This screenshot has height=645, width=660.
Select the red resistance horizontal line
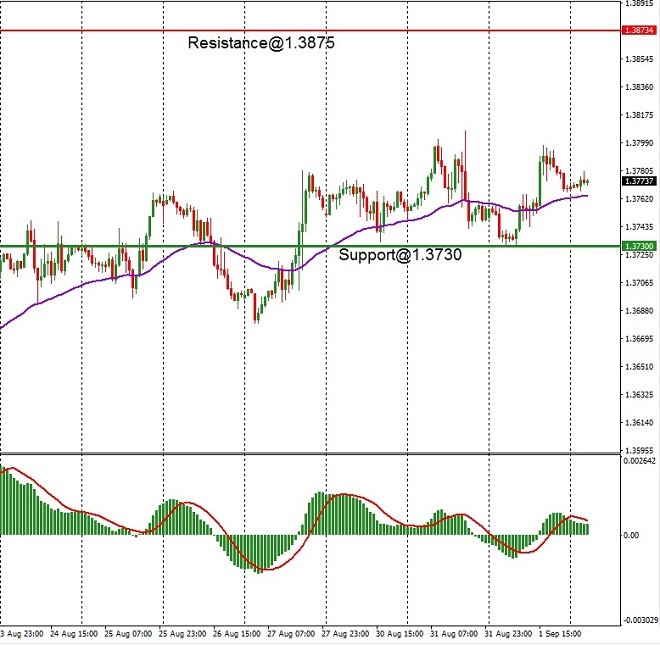pos(311,30)
